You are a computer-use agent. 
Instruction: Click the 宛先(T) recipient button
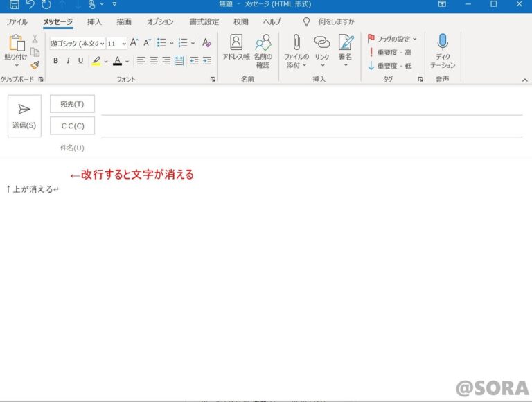point(72,104)
